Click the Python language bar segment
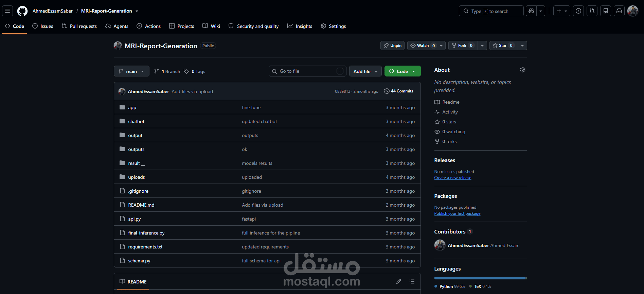The width and height of the screenshot is (644, 294). [x=480, y=278]
